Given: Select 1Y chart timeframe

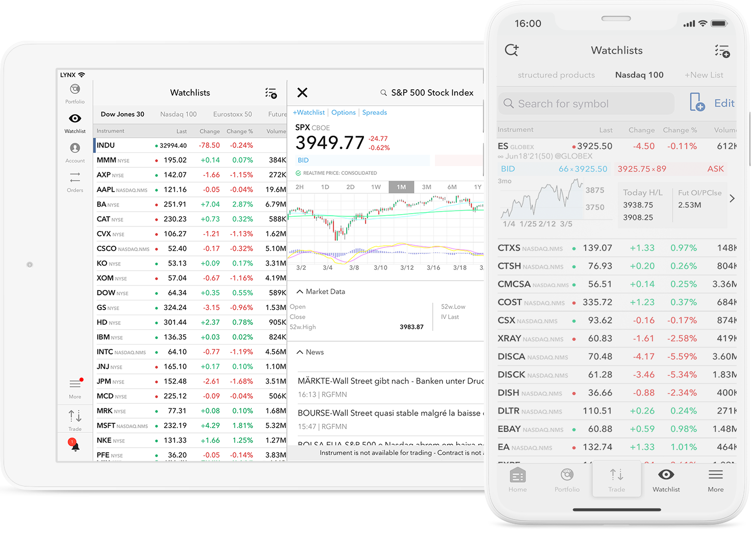Looking at the screenshot, I should 478,187.
